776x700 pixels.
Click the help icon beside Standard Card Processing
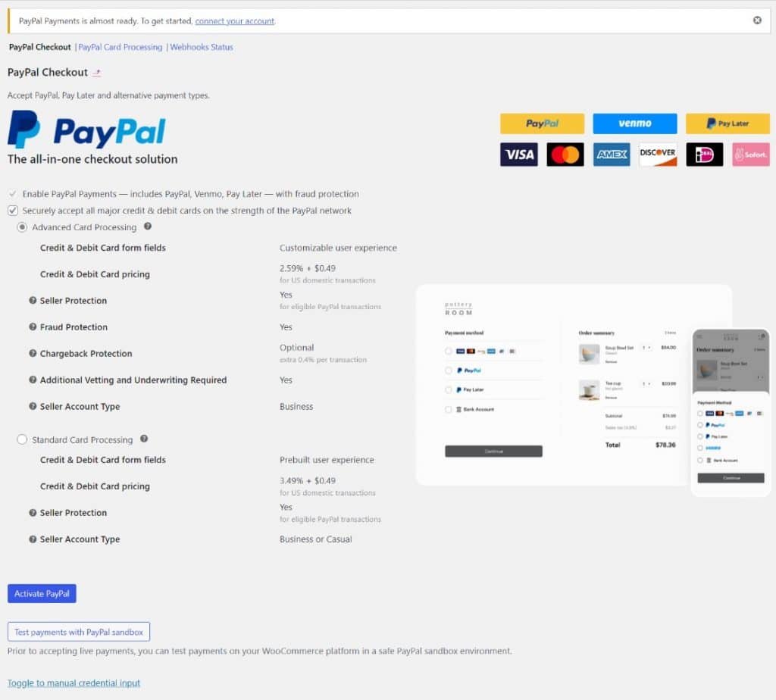click(x=144, y=439)
